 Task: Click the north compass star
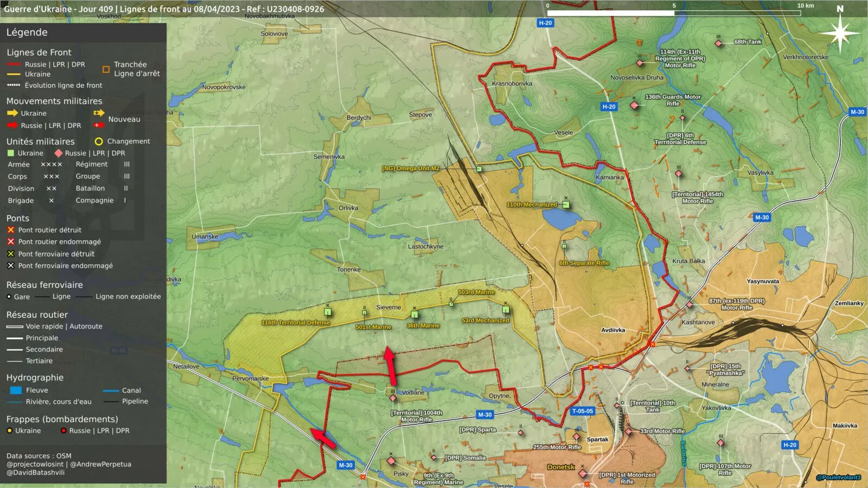[840, 33]
